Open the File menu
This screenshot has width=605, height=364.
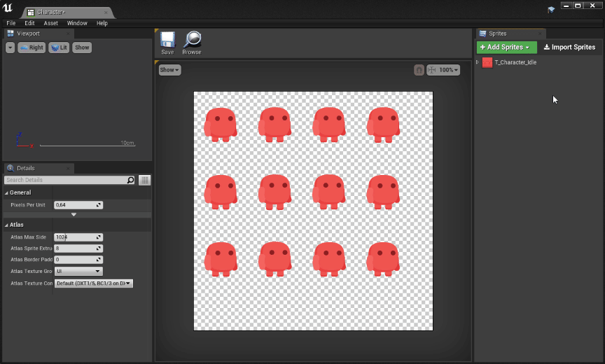(x=11, y=23)
